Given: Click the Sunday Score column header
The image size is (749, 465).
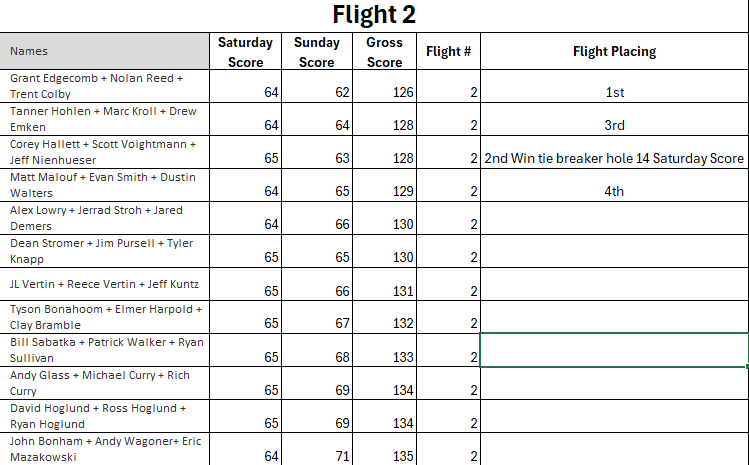Looking at the screenshot, I should 317,52.
